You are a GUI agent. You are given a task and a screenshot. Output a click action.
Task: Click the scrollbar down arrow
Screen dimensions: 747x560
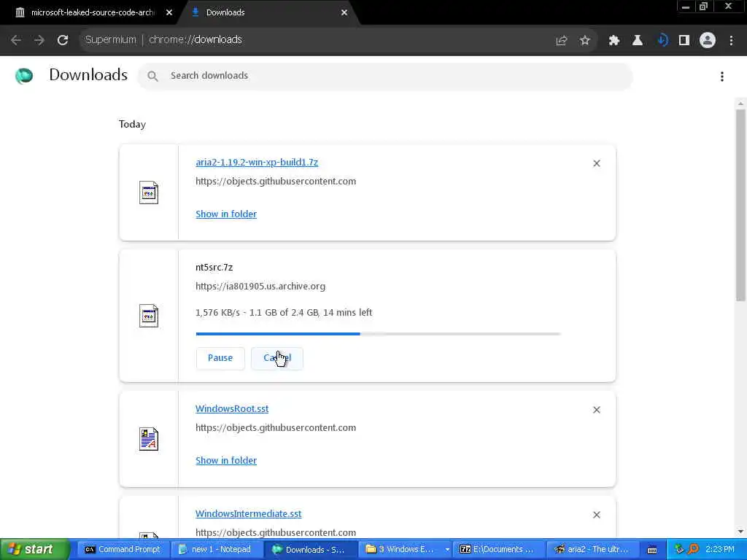coord(740,532)
